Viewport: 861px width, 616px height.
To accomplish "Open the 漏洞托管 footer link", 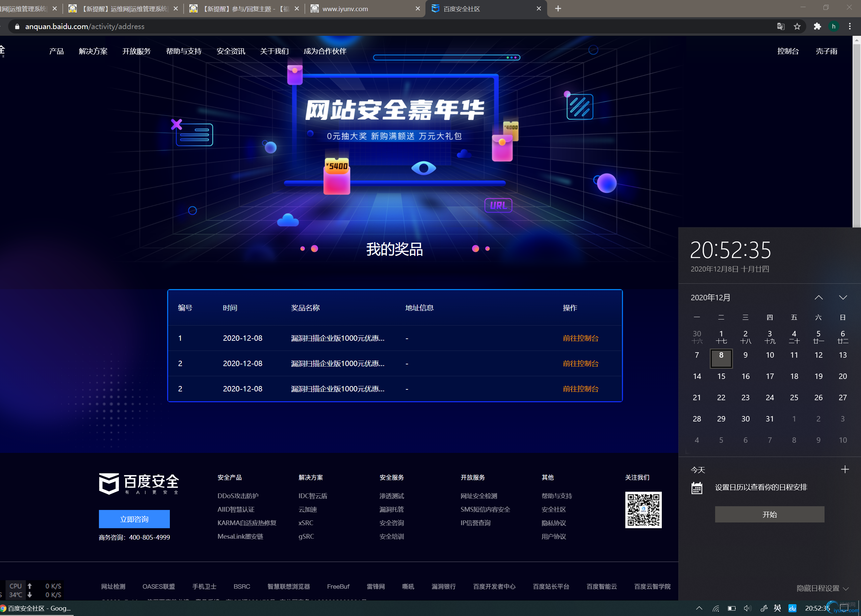I will [x=392, y=509].
